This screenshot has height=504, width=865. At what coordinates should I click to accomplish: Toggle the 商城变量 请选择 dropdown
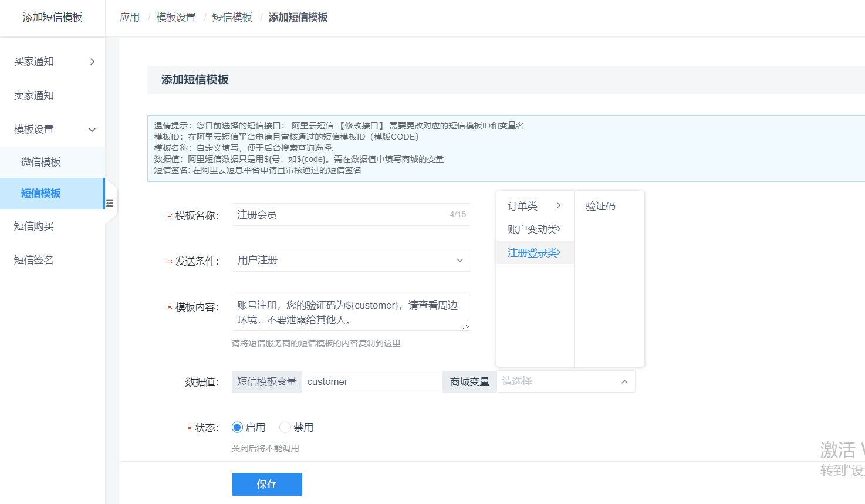pos(566,381)
